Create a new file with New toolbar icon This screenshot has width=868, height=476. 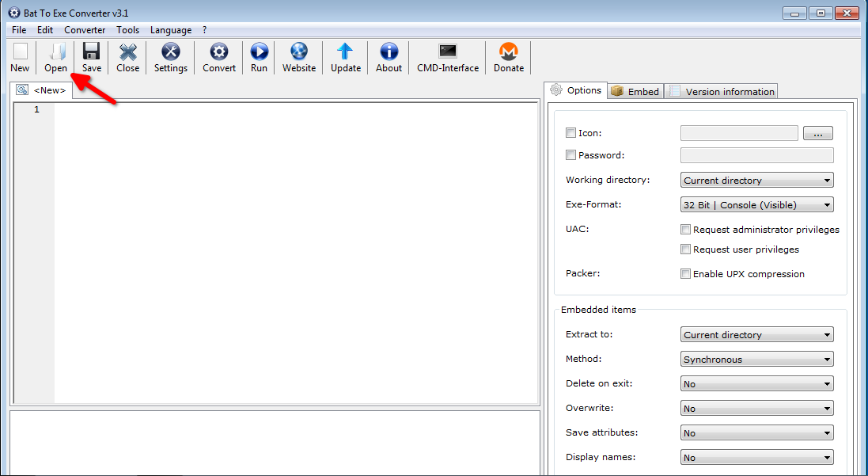pos(20,58)
